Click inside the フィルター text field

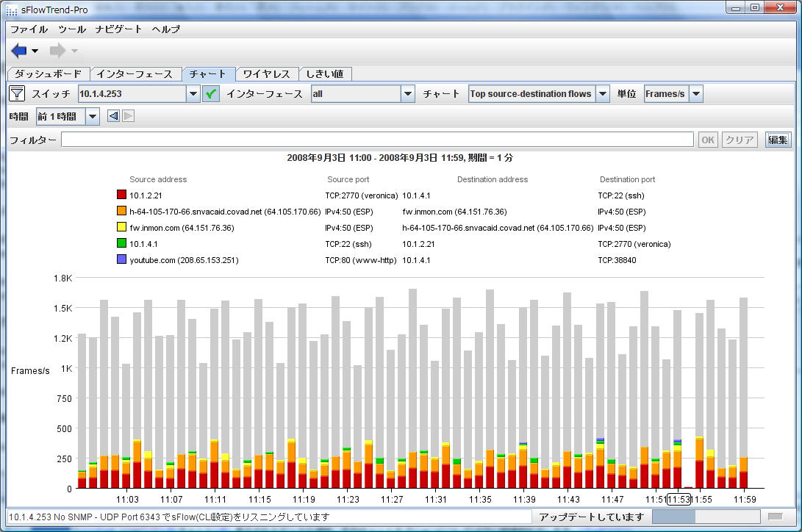[x=376, y=140]
